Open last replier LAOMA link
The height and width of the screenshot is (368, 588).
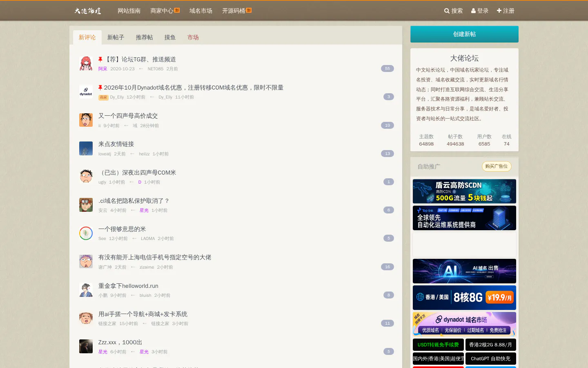148,238
